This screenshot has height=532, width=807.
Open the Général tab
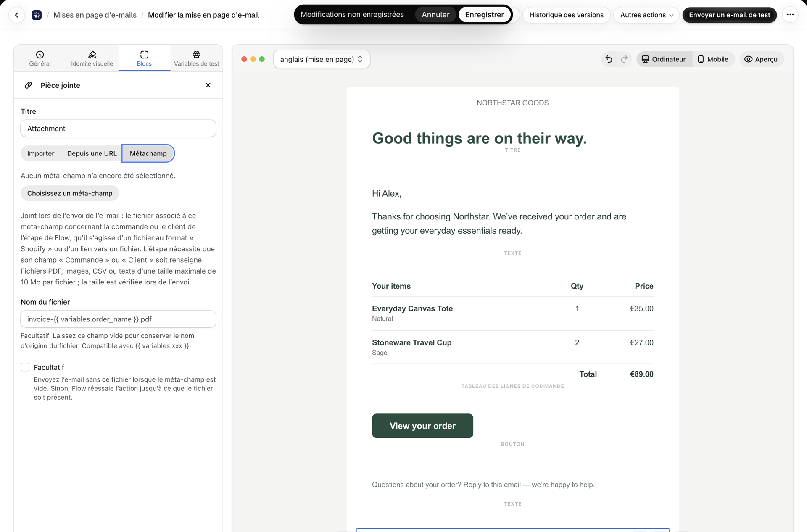point(40,58)
